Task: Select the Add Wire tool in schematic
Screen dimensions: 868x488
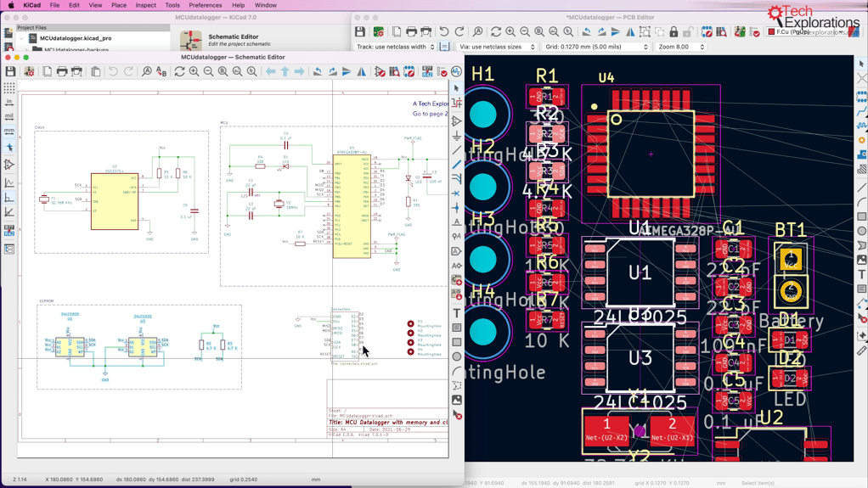Action: [x=457, y=150]
